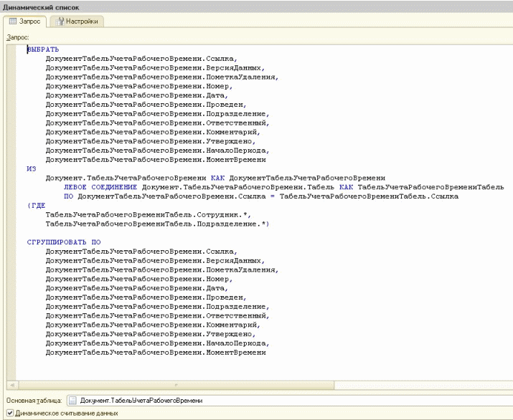Click the ПО join condition line
This screenshot has height=420, width=513.
point(261,196)
